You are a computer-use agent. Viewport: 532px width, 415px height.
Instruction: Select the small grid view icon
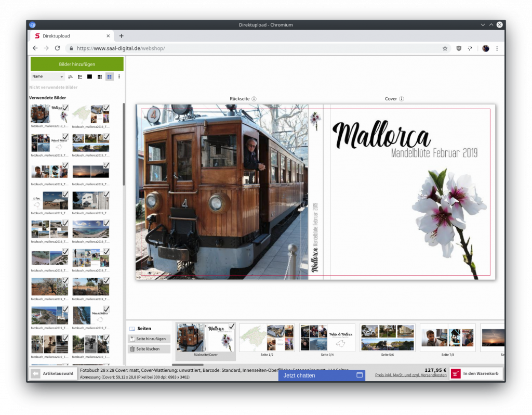(100, 76)
